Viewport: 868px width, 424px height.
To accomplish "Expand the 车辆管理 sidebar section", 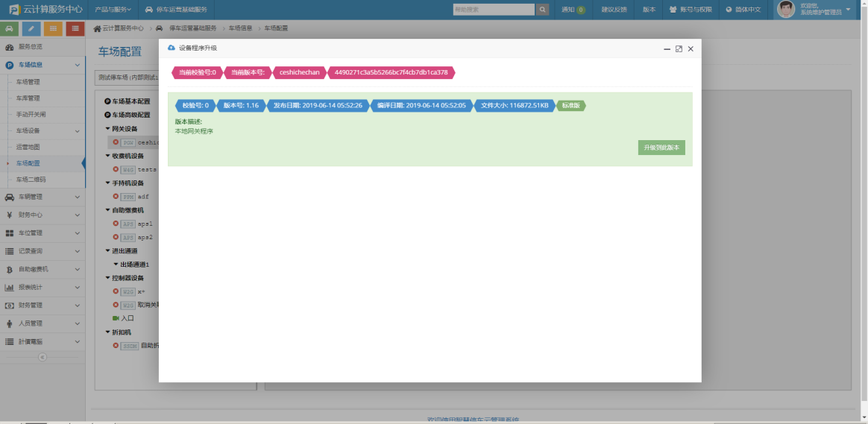I will coord(43,197).
